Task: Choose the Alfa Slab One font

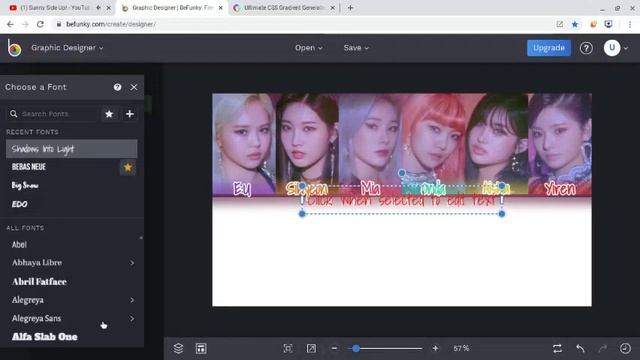Action: tap(44, 337)
